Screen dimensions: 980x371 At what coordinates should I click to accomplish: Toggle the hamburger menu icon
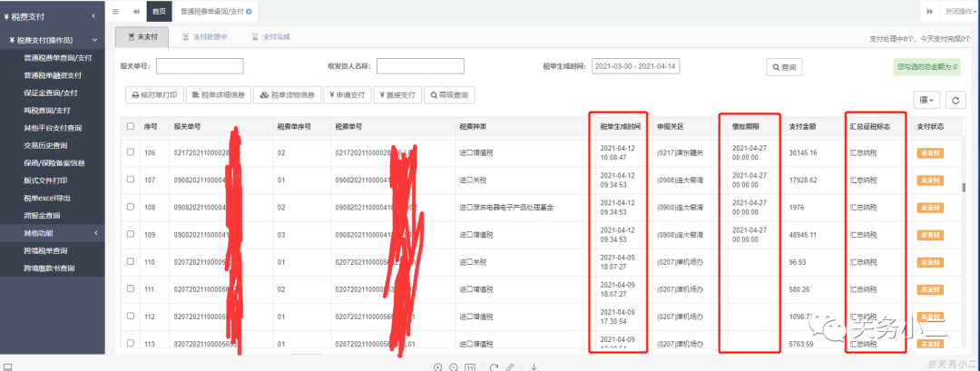click(115, 11)
